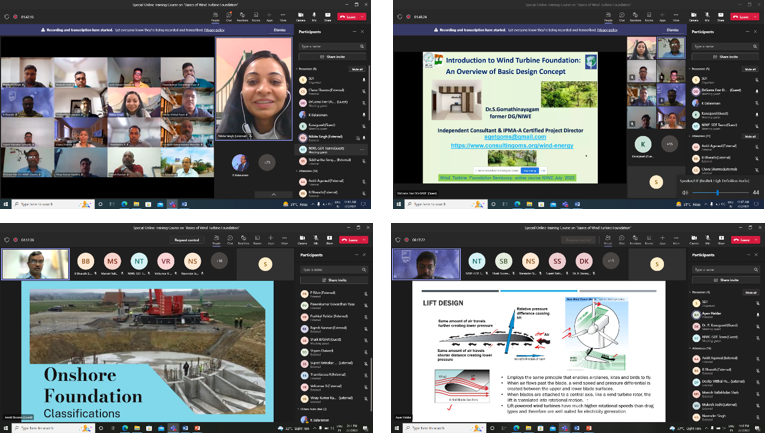Viewport: 766px width, 437px height.
Task: Toggle Mic in the video grid meeting
Action: pyautogui.click(x=316, y=13)
